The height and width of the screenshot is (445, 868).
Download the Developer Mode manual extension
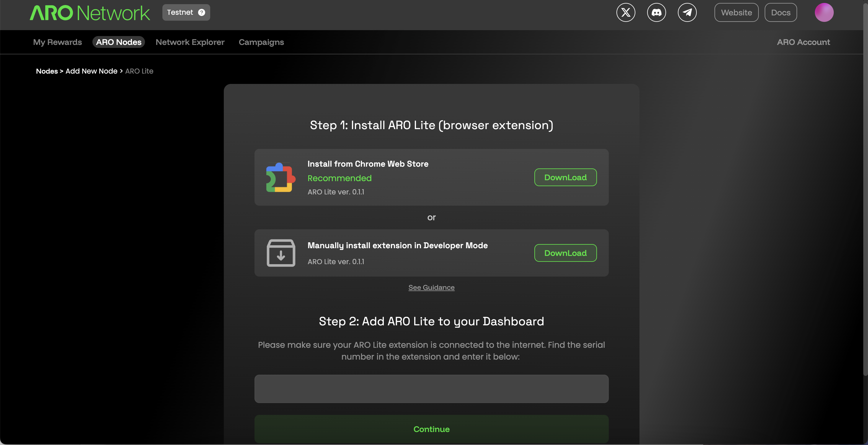[x=565, y=253]
